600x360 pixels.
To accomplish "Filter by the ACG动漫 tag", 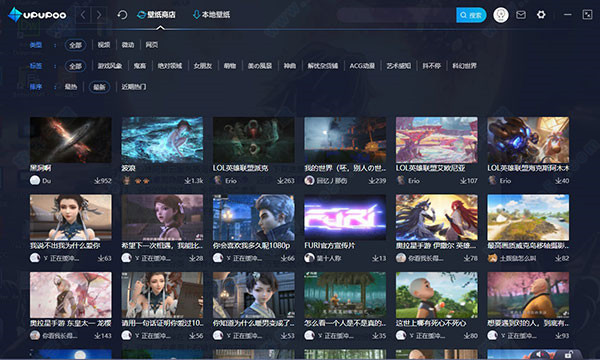I will pyautogui.click(x=362, y=66).
